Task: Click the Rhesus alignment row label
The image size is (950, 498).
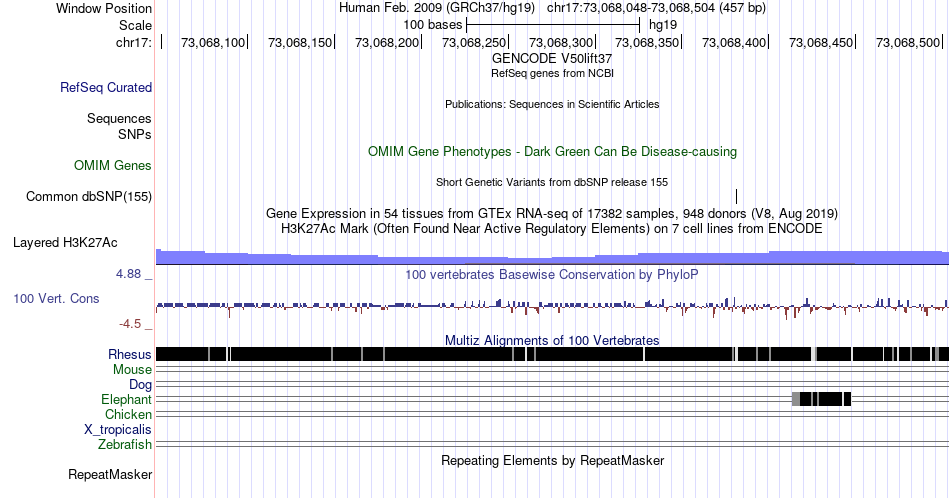Action: tap(130, 354)
